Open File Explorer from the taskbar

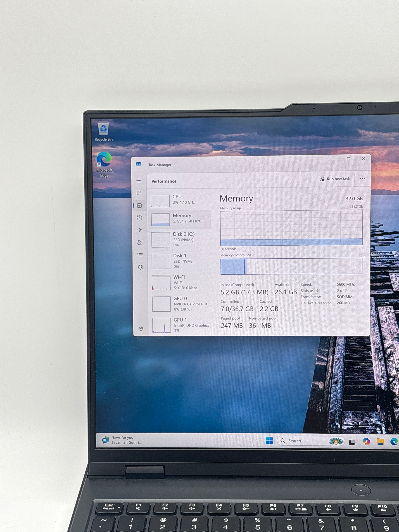coord(380,442)
